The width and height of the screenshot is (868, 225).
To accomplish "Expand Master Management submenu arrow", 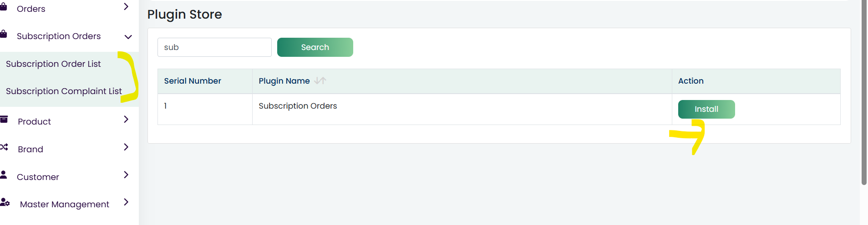I will point(126,202).
